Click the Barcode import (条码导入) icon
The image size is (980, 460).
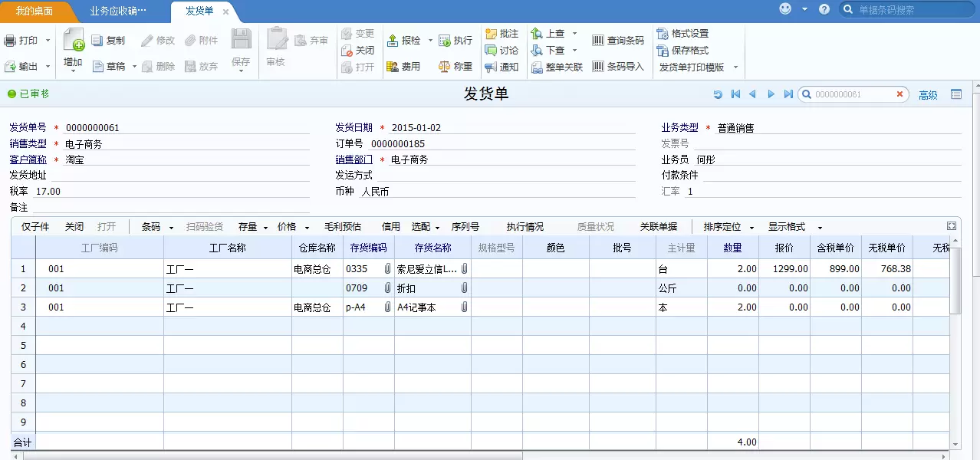pyautogui.click(x=598, y=67)
